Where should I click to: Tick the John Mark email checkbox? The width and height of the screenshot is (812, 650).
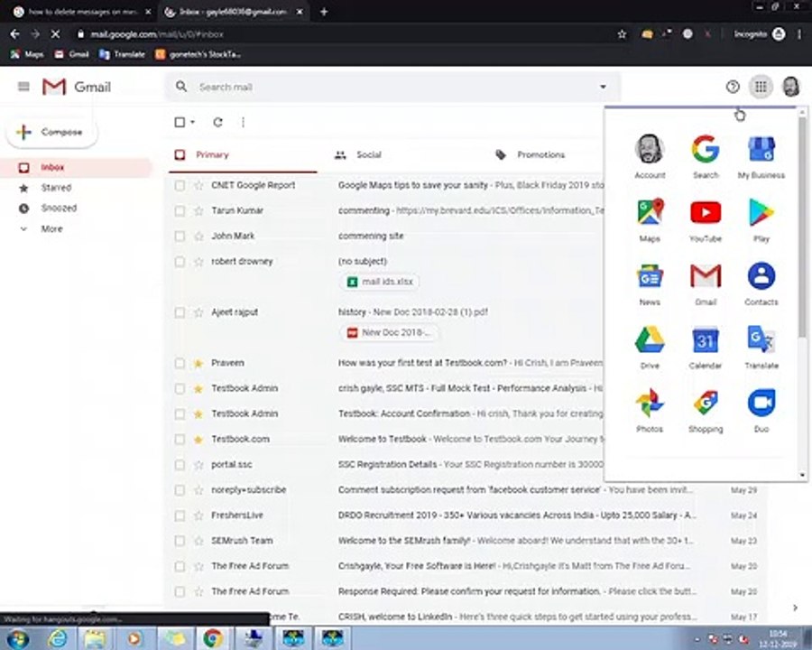(180, 237)
